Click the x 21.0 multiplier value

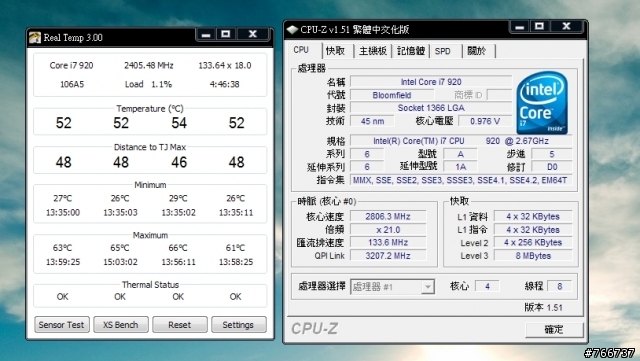(388, 230)
